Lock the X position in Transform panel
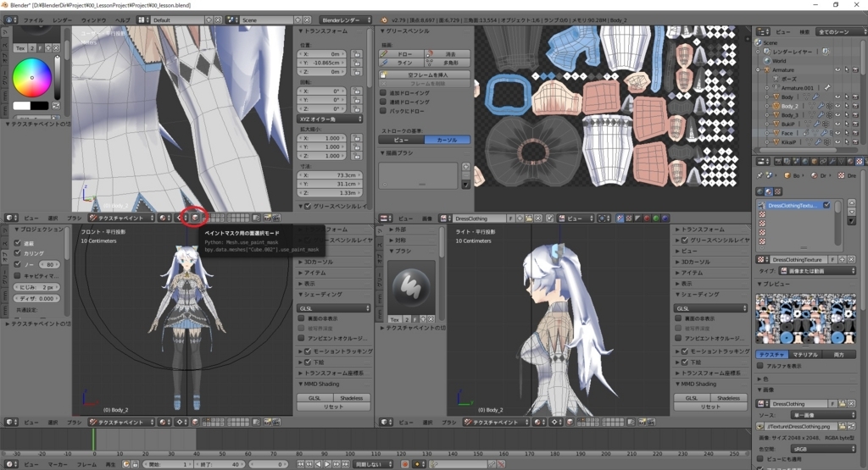Screen dimensions: 868x470 point(356,54)
